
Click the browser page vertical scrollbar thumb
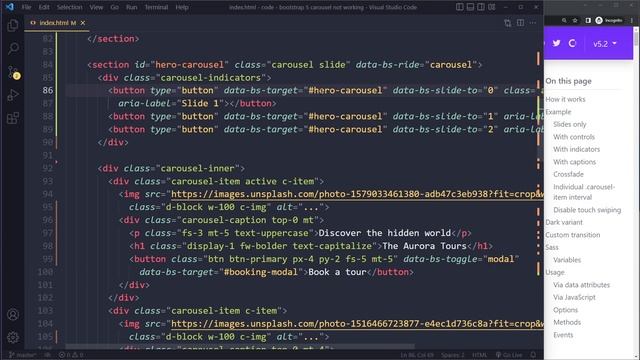pos(636,39)
